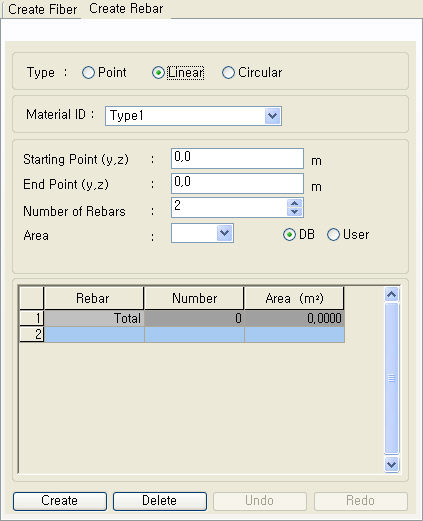Select row 2 in the rebar table
The image size is (423, 521).
tap(182, 334)
